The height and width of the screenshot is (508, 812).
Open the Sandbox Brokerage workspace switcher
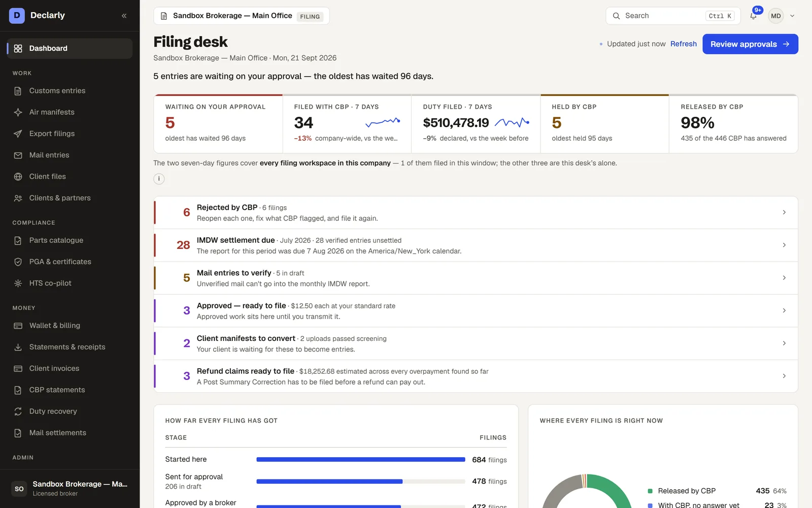242,16
